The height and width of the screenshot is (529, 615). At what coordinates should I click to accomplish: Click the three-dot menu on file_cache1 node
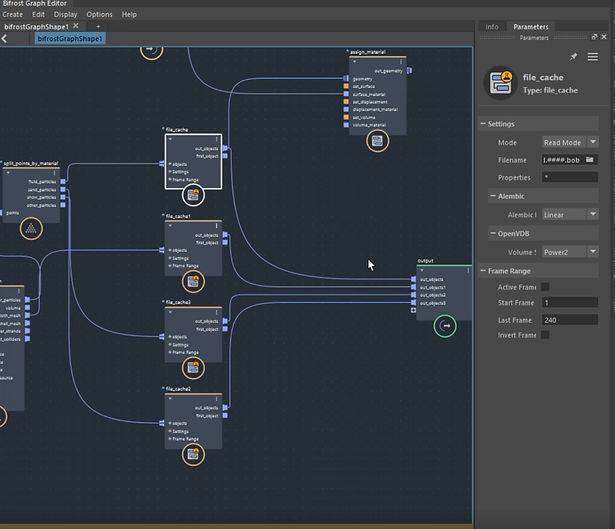[216, 226]
